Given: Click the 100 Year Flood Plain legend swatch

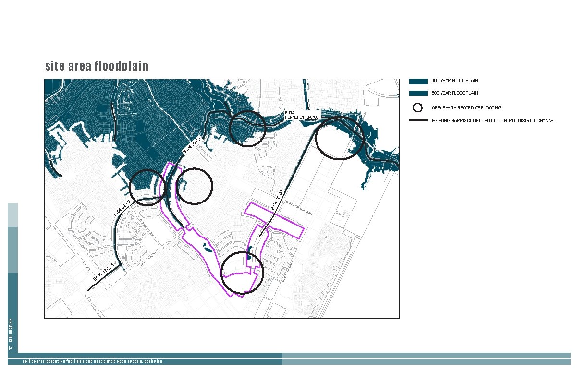Looking at the screenshot, I should point(418,80).
